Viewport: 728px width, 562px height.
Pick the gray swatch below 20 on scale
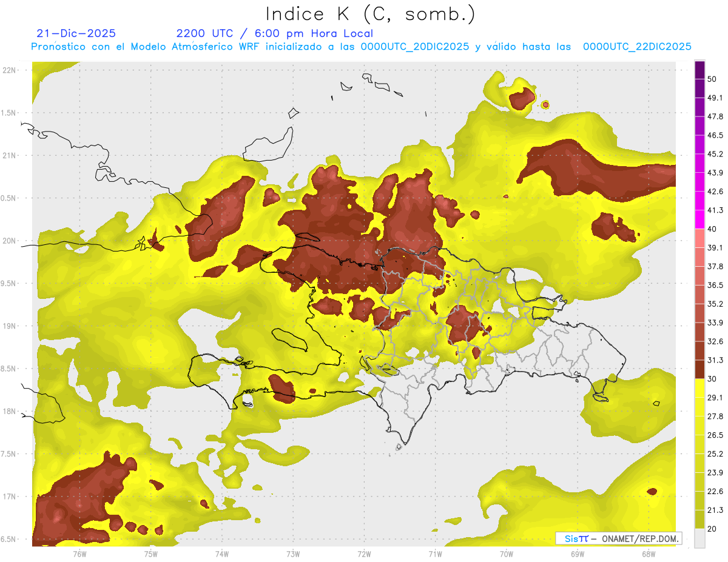click(699, 538)
